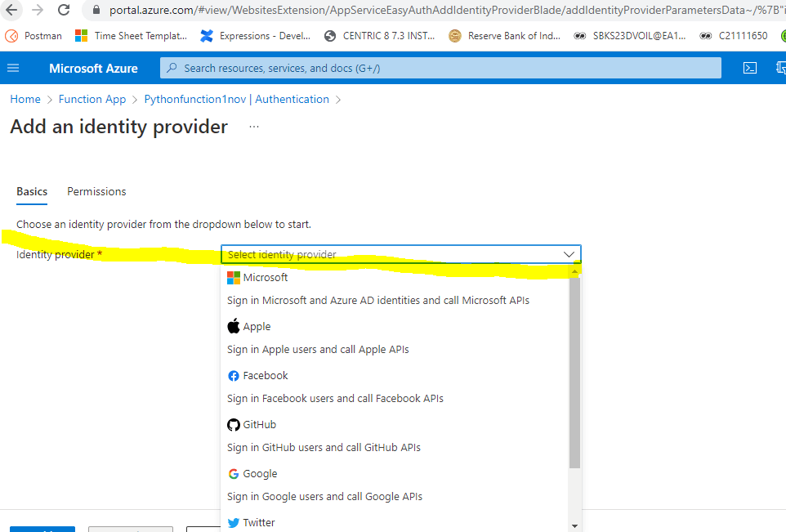The height and width of the screenshot is (532, 786).
Task: Open the Function App breadcrumb link
Action: (92, 98)
